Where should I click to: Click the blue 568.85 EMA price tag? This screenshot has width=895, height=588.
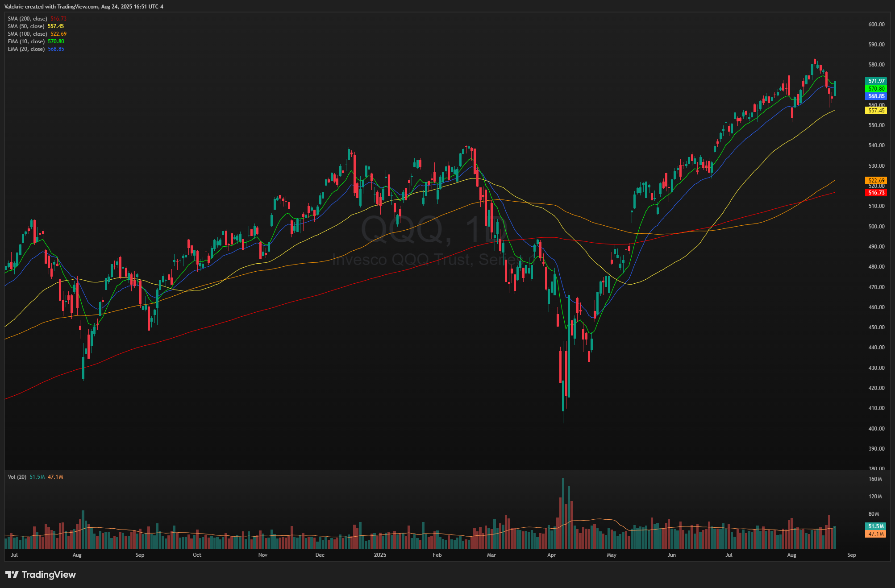tap(876, 96)
